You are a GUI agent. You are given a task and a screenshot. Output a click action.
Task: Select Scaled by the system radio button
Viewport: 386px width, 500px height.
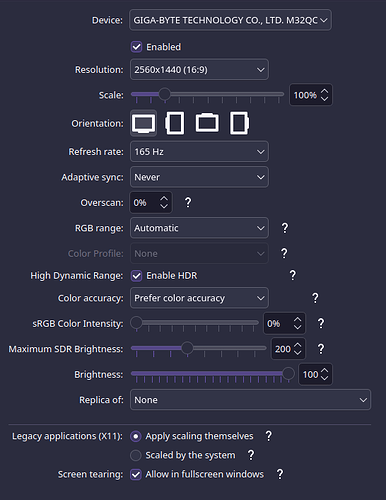(135, 455)
